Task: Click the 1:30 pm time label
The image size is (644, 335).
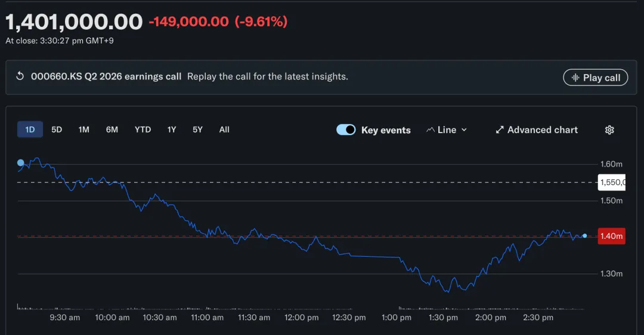Action: pyautogui.click(x=443, y=318)
